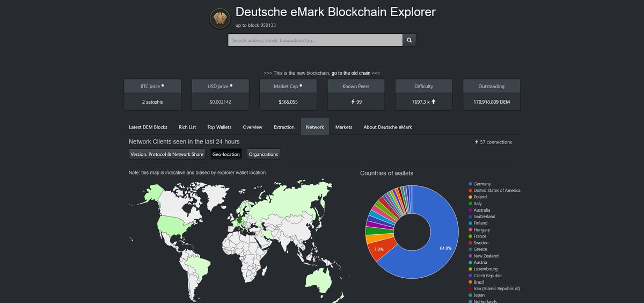Click the Luxembourg legend label
This screenshot has height=303, width=644.
[x=486, y=269]
